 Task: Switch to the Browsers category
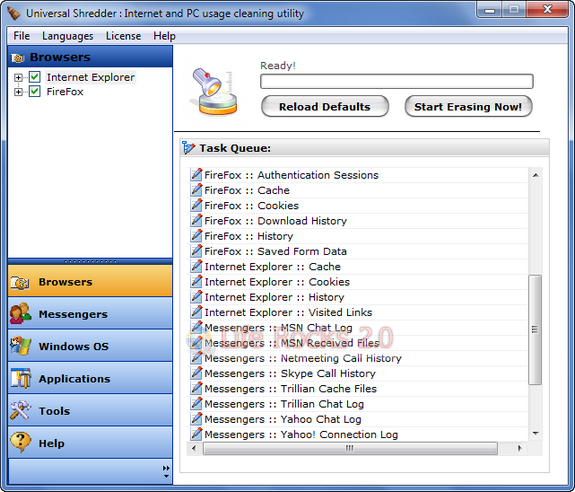pos(90,281)
